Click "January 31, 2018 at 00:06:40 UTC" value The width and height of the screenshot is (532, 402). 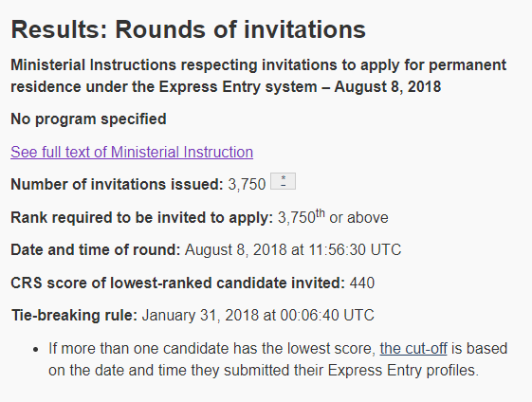point(258,315)
